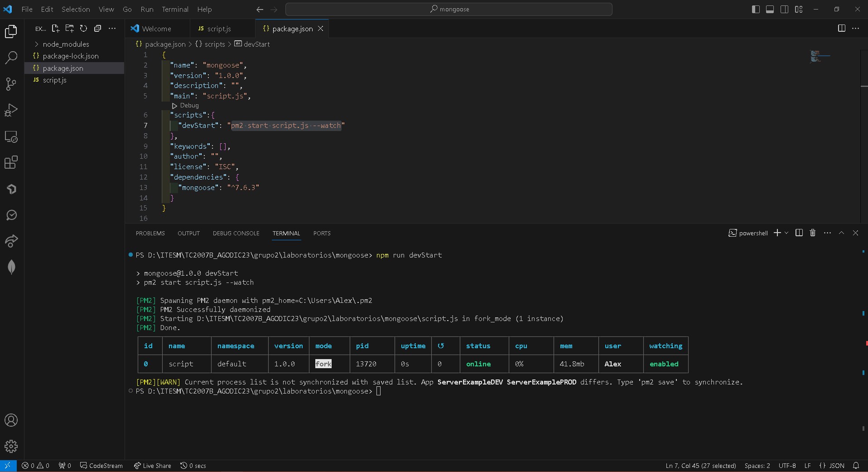Change file encoding UTF-8
The image size is (868, 472).
(x=787, y=466)
